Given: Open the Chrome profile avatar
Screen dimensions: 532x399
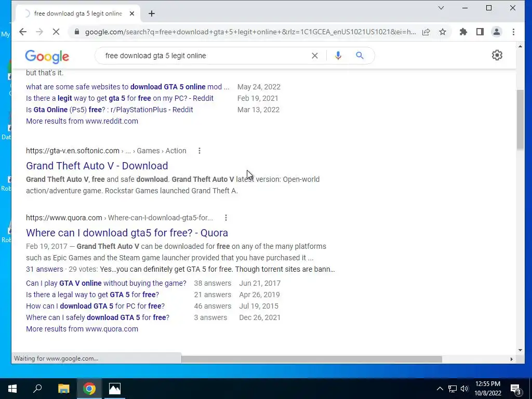Looking at the screenshot, I should tap(496, 32).
